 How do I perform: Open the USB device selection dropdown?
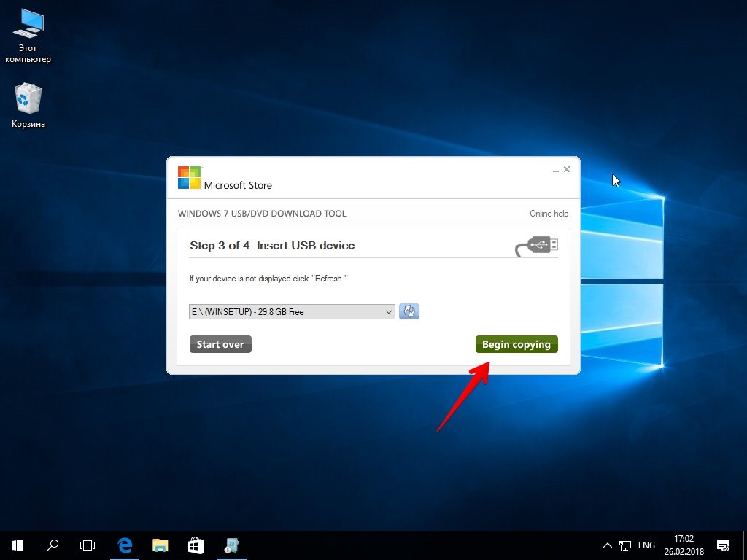292,312
